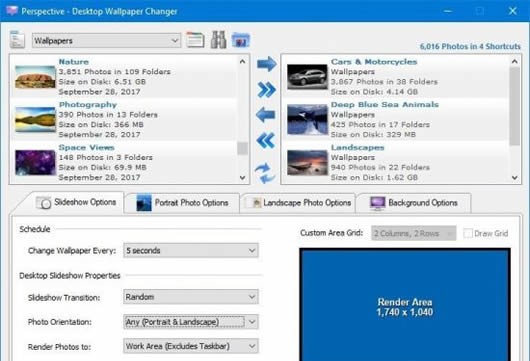Minimize the Perspective window
Image resolution: width=530 pixels, height=361 pixels.
click(x=448, y=11)
